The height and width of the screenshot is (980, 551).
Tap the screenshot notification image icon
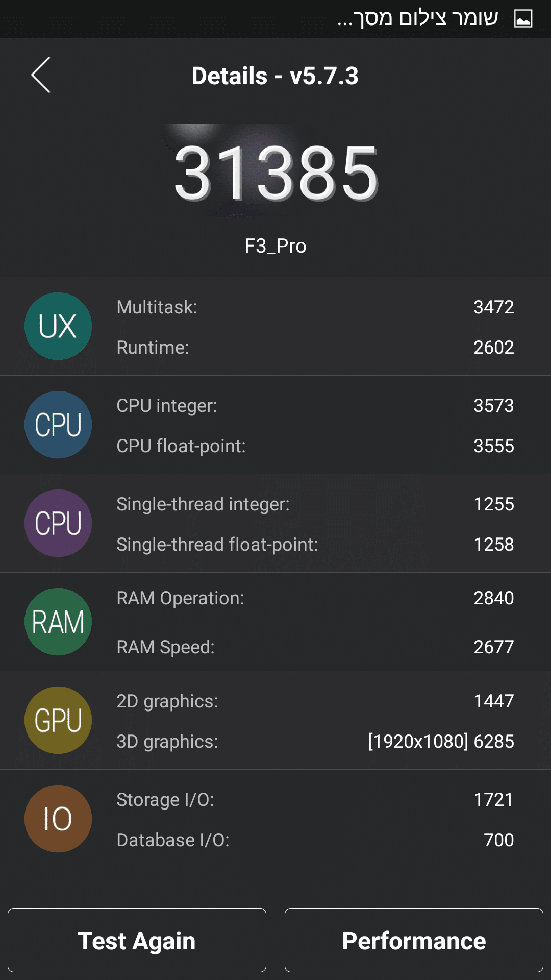point(523,19)
